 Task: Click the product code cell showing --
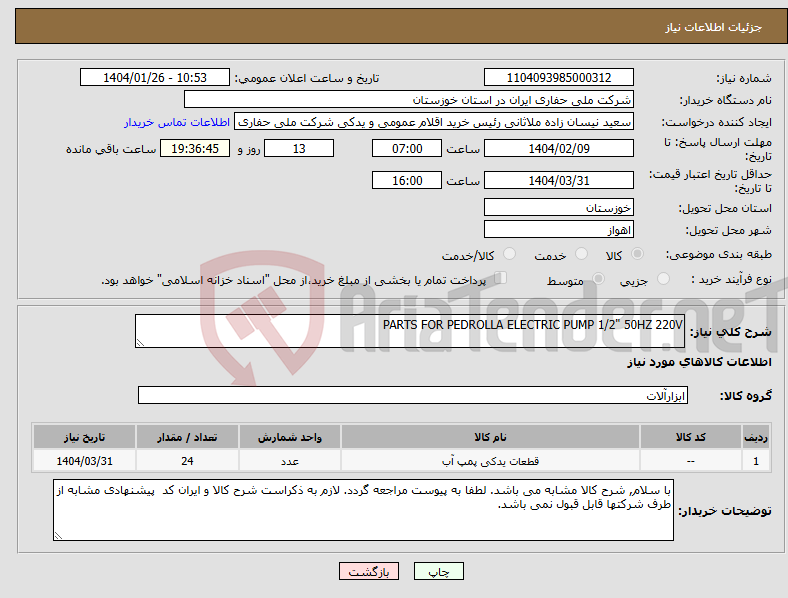(x=691, y=461)
